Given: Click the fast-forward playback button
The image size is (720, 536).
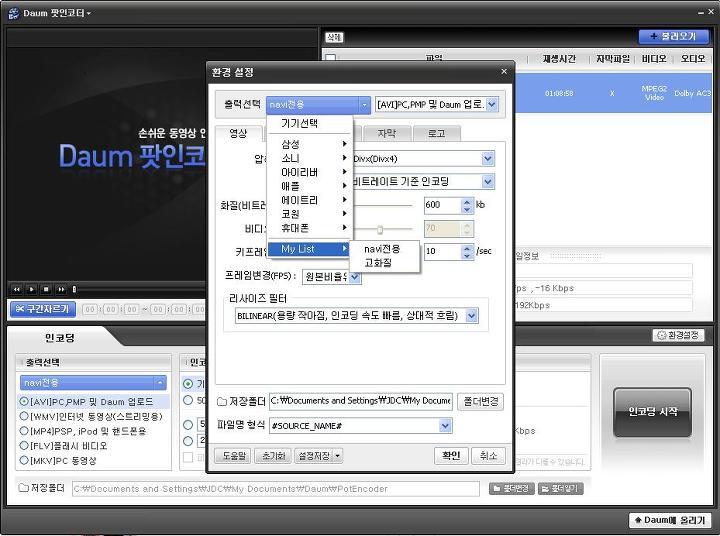Looking at the screenshot, I should (61, 289).
